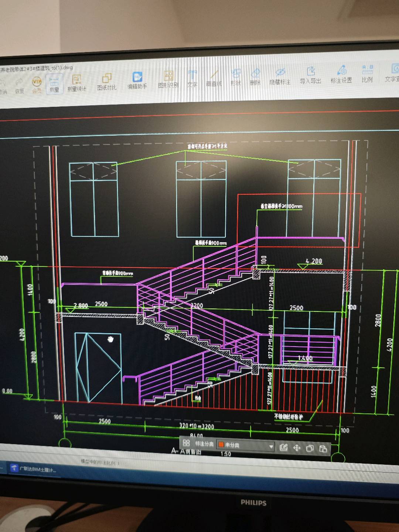Click the grid icon on floating annotation bar
The image size is (399, 532).
point(186,442)
